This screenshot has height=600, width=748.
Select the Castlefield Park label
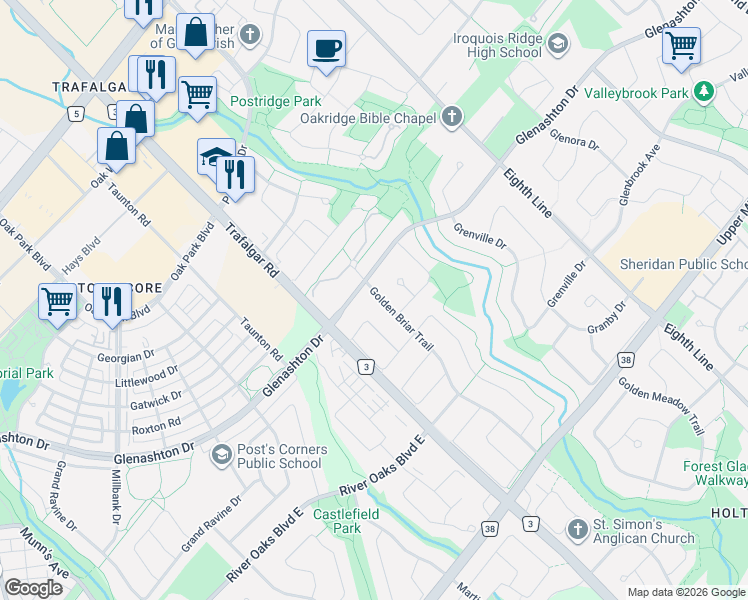pyautogui.click(x=346, y=521)
